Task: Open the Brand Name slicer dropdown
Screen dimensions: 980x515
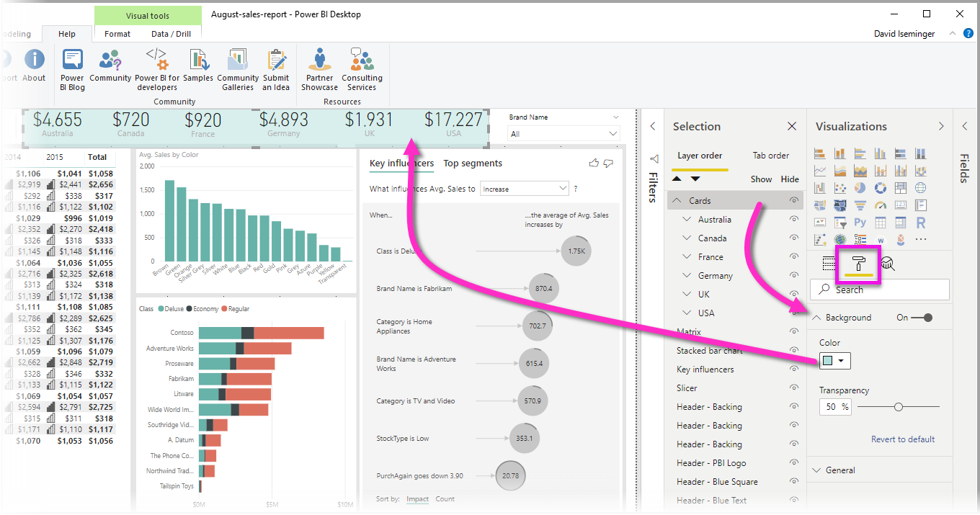Action: [563, 134]
